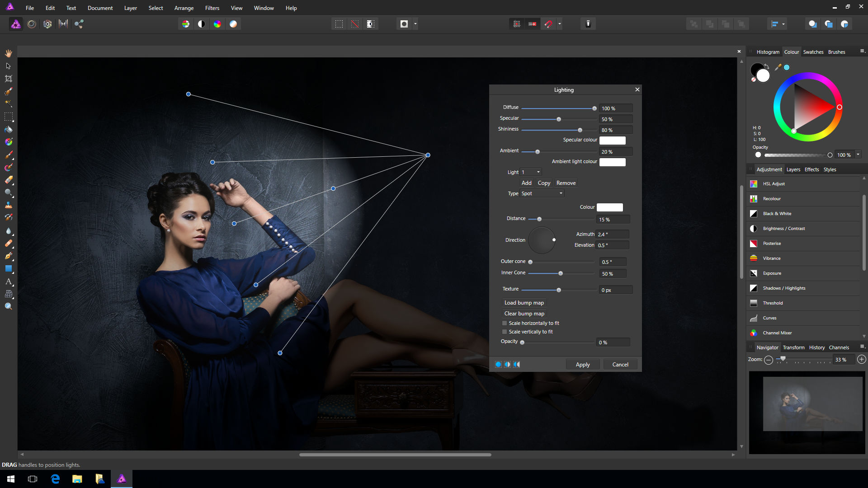
Task: Click the Curves adjustment layer
Action: tap(769, 318)
